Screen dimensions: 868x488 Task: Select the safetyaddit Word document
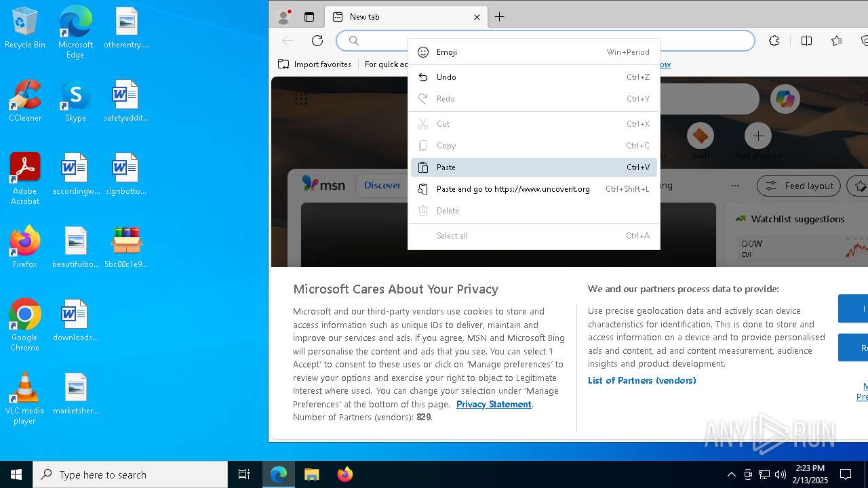pyautogui.click(x=126, y=102)
